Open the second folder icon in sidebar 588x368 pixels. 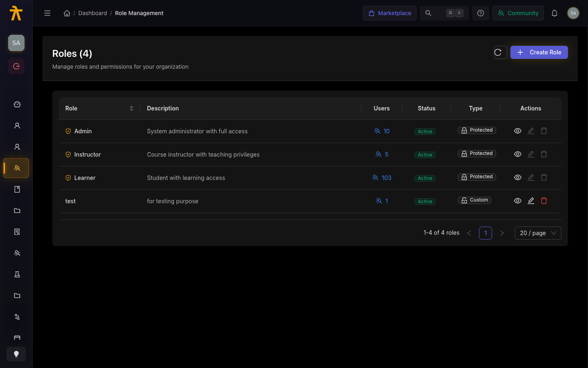[17, 296]
